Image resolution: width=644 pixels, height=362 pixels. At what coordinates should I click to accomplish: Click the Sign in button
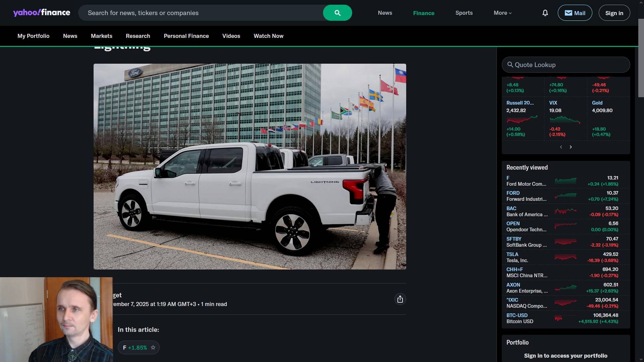click(614, 13)
